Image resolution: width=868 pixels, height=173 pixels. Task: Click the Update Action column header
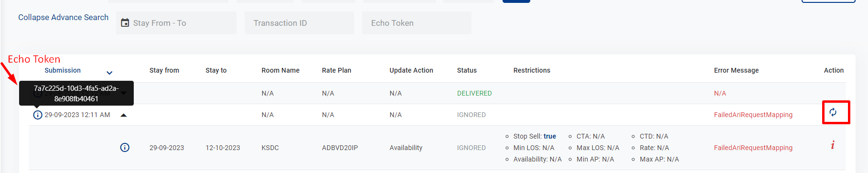point(411,70)
